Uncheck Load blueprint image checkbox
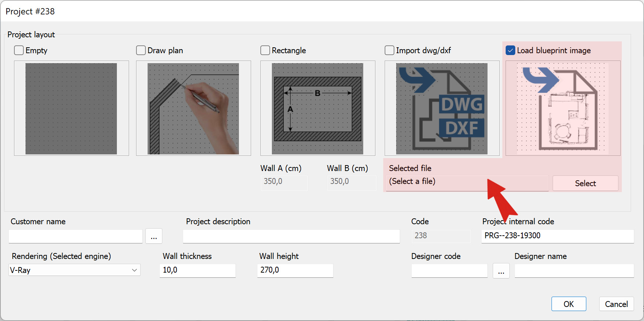Viewport: 644px width, 321px height. click(510, 50)
